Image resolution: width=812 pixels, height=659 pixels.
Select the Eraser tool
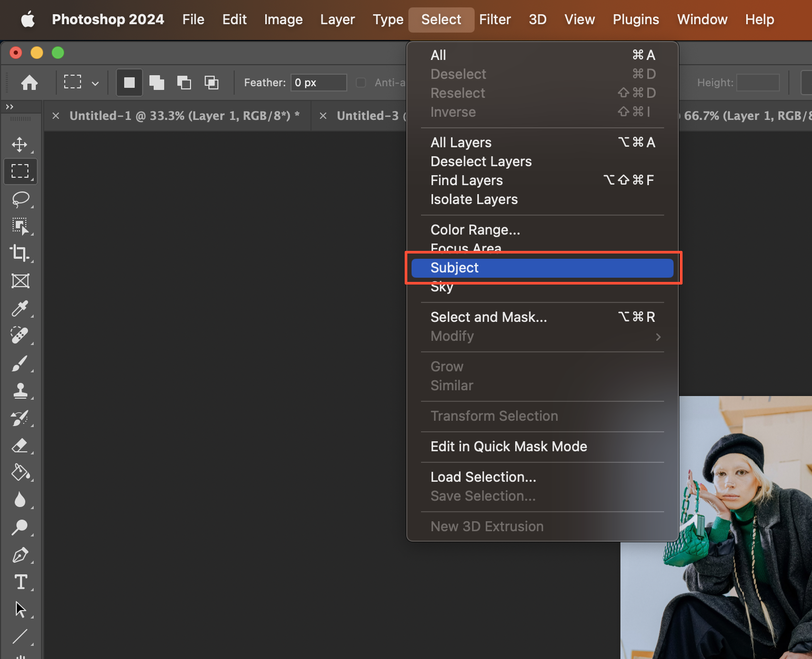(20, 445)
